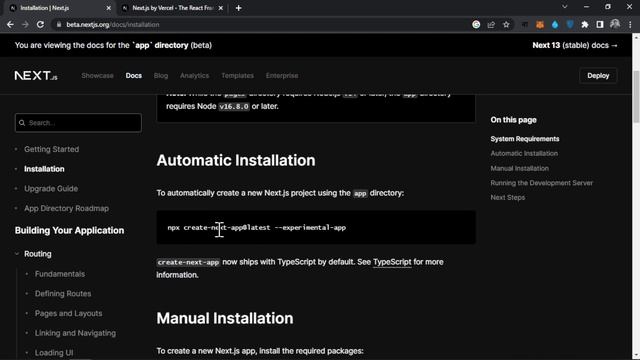The width and height of the screenshot is (640, 360).
Task: Click the Manual Installation heading
Action: pos(225,318)
